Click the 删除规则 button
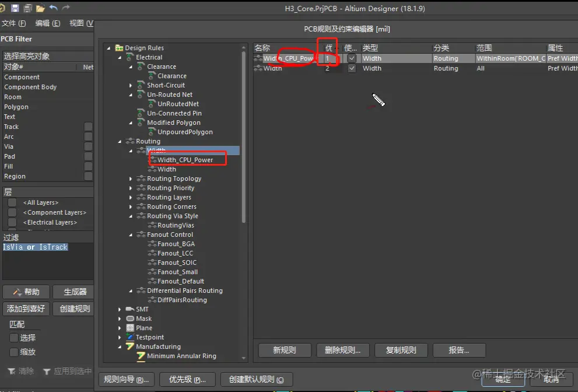 click(343, 350)
